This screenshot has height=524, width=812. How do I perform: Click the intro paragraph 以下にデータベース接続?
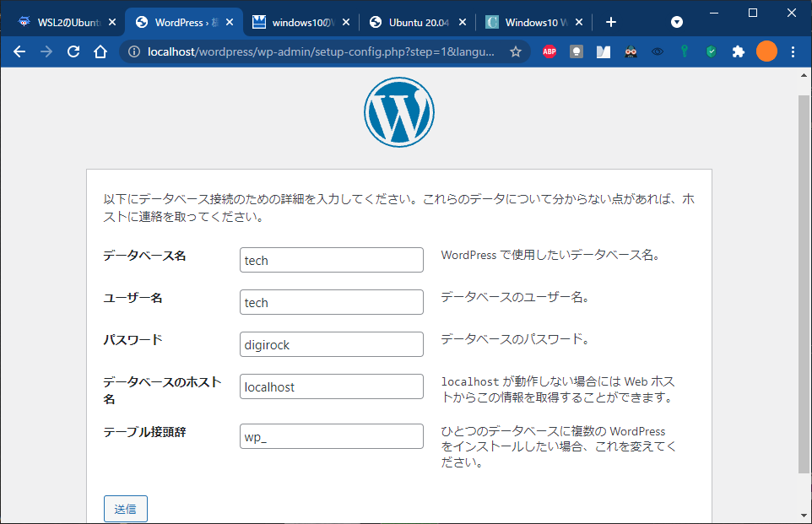pyautogui.click(x=398, y=207)
